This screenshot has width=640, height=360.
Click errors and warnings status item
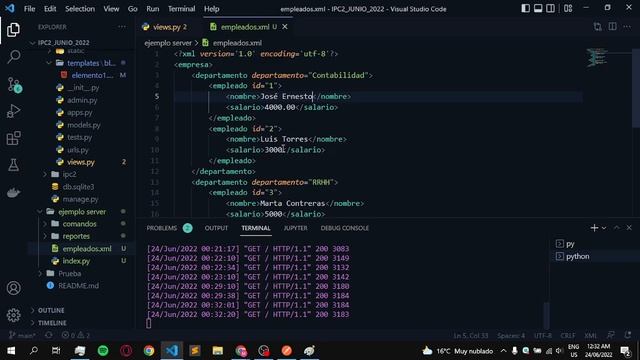76,336
